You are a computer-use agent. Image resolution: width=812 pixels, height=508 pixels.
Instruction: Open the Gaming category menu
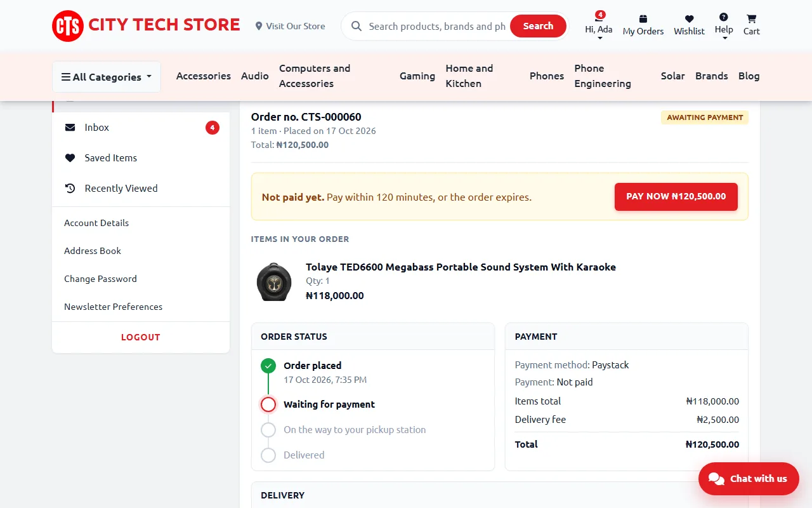pos(417,76)
